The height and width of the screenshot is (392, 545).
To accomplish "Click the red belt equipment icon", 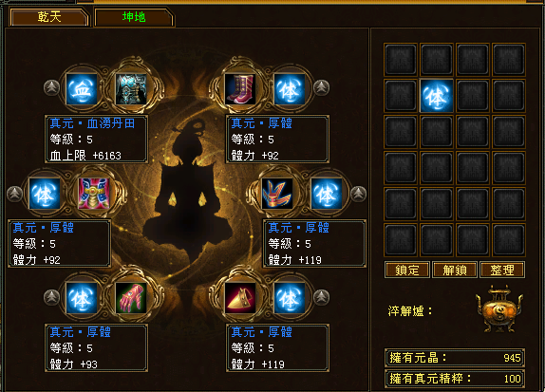I will pos(94,194).
